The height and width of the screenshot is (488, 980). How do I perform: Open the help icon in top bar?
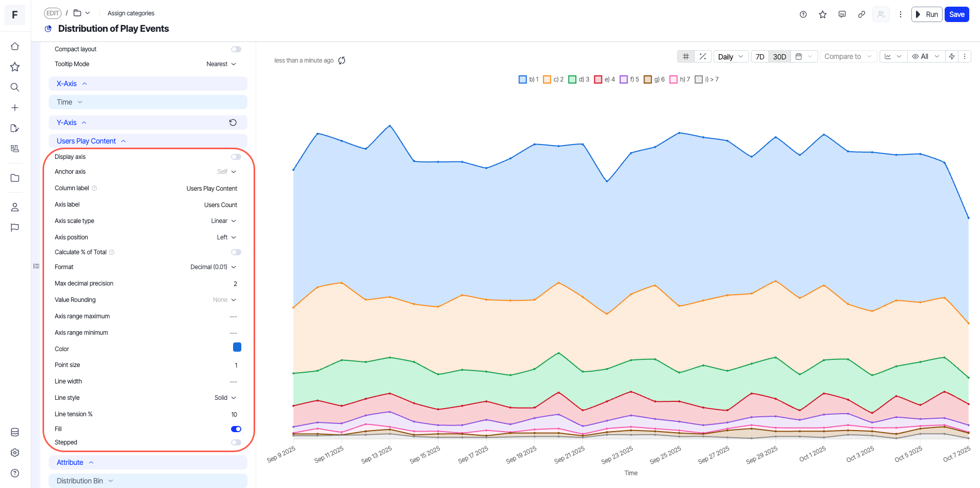(803, 14)
